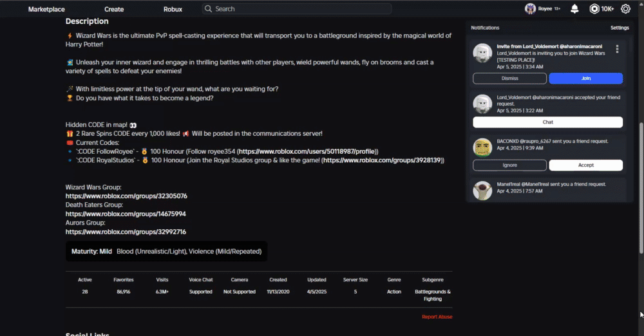This screenshot has height=336, width=644.
Task: Click the Report Abuse link
Action: pos(437,317)
